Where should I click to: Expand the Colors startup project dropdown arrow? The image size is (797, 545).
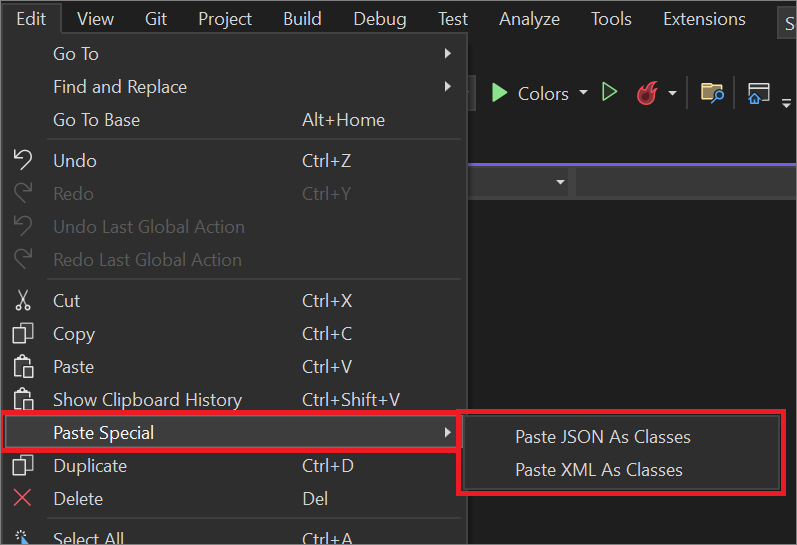[584, 93]
